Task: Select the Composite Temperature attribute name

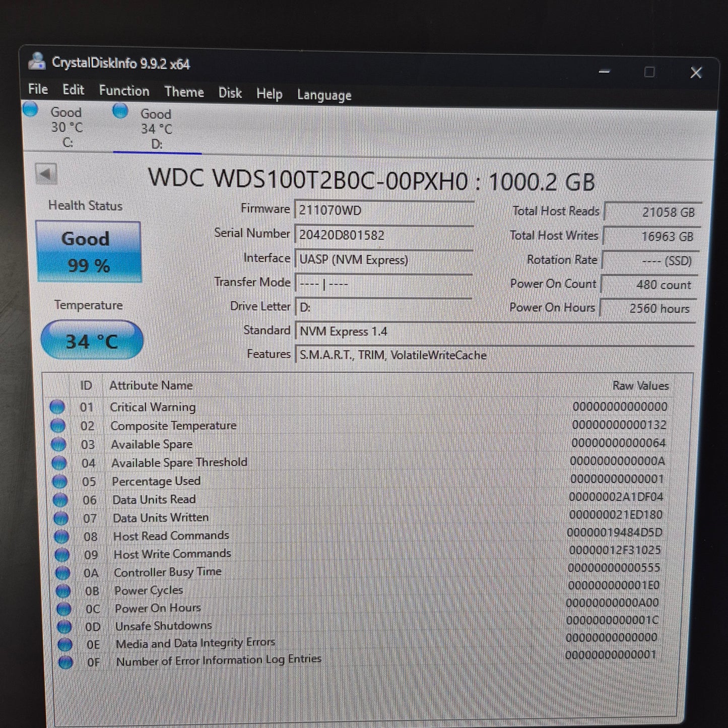Action: pyautogui.click(x=173, y=426)
